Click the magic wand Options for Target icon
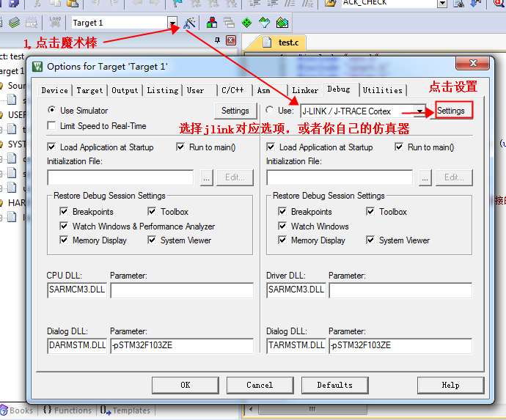 click(x=189, y=23)
